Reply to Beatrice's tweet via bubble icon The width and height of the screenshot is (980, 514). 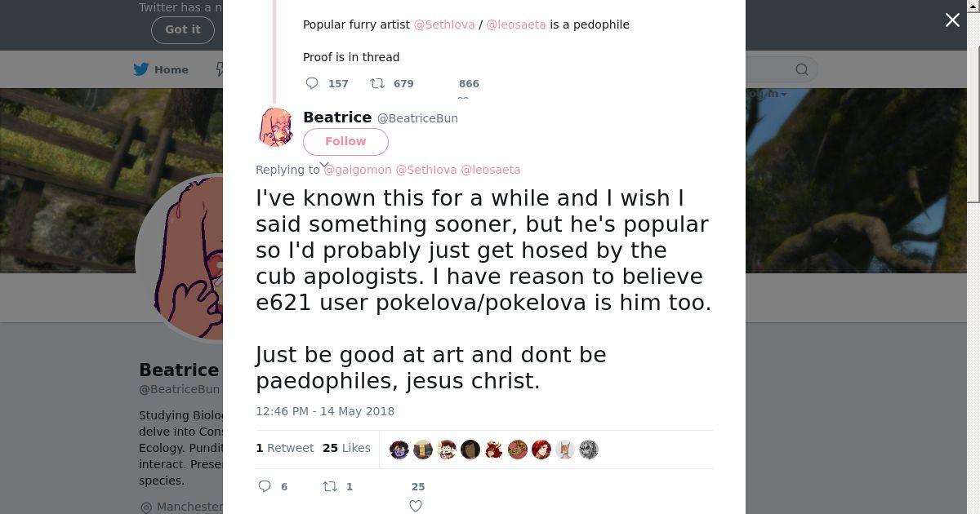click(265, 486)
